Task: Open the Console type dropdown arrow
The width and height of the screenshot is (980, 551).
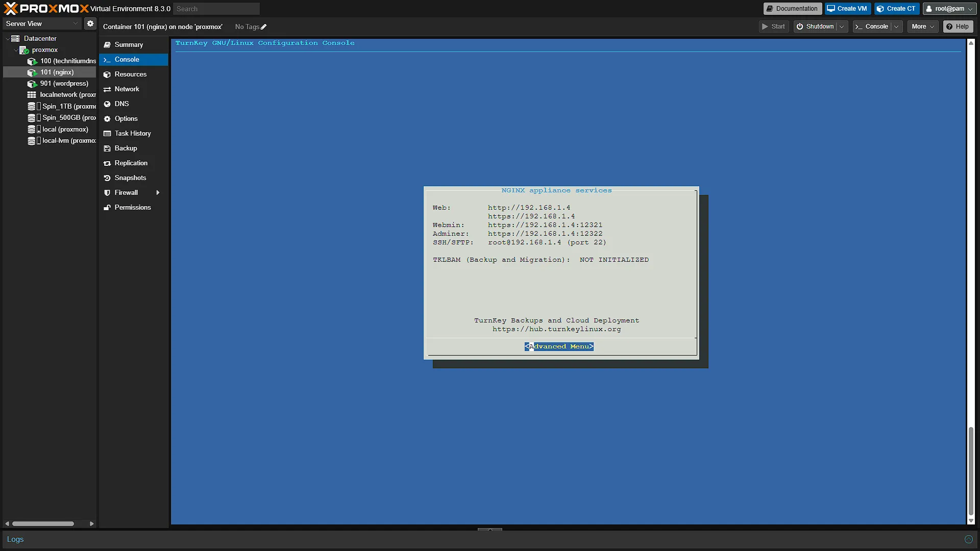Action: [x=897, y=27]
